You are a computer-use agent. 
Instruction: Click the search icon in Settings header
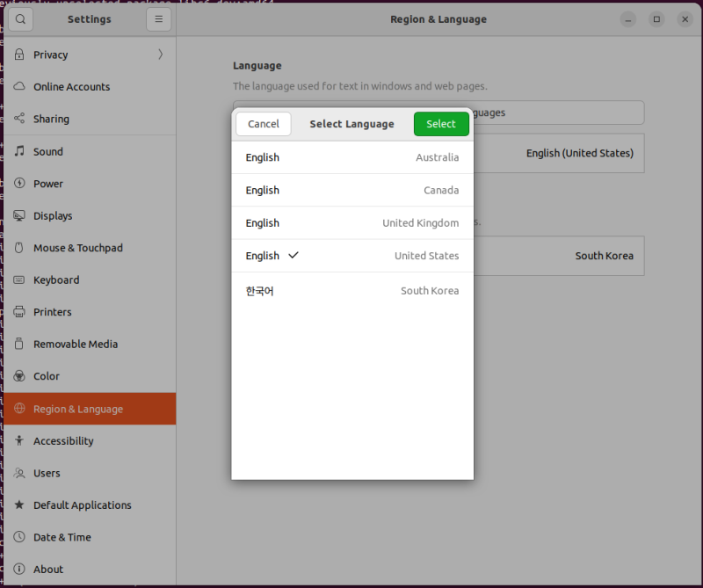[20, 19]
